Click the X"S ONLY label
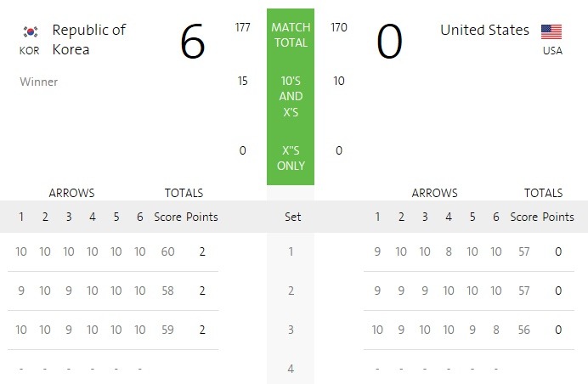Viewport: 588px width, 384px height. pos(291,158)
